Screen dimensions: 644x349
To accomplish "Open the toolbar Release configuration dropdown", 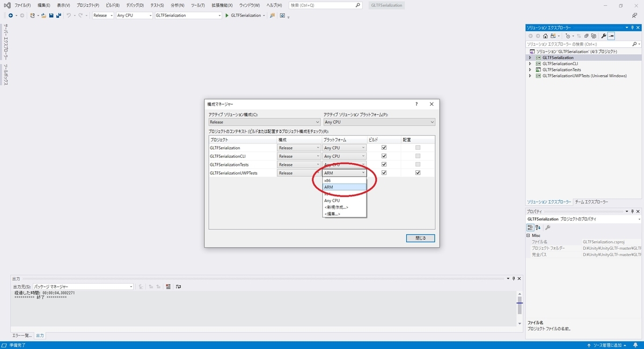I will tap(103, 15).
